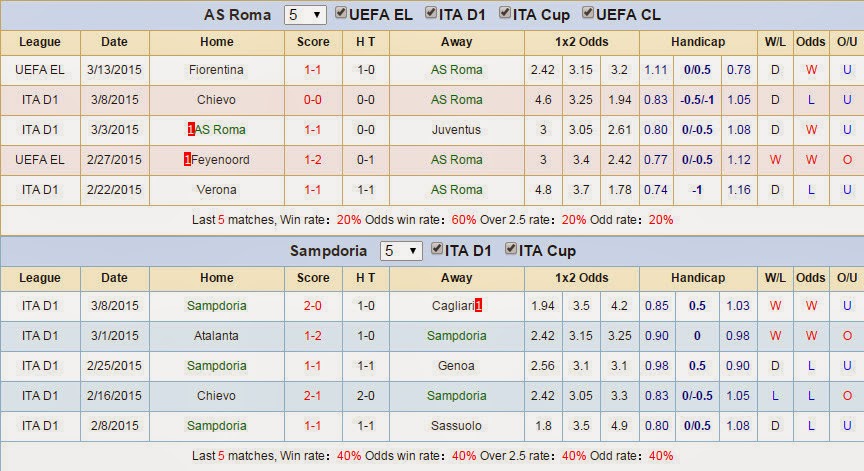This screenshot has width=864, height=471.
Task: Click red card icon beside Cagliari
Action: point(478,305)
